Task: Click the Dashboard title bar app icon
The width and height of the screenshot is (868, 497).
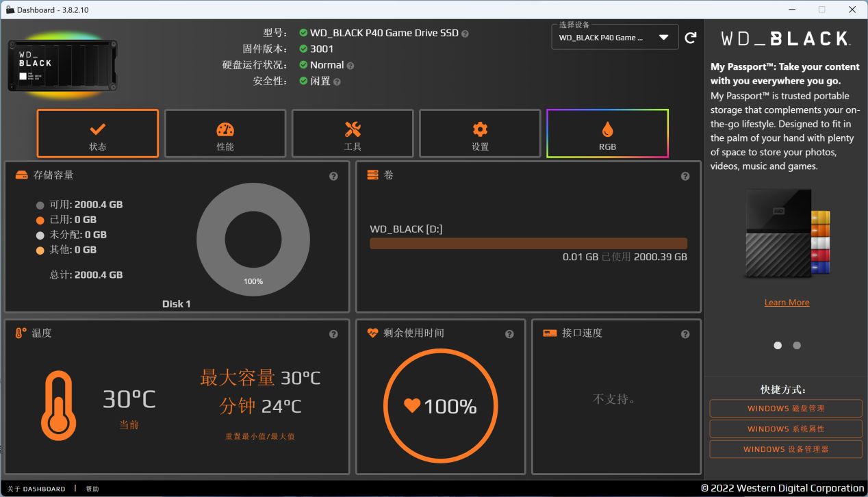Action: (9, 10)
